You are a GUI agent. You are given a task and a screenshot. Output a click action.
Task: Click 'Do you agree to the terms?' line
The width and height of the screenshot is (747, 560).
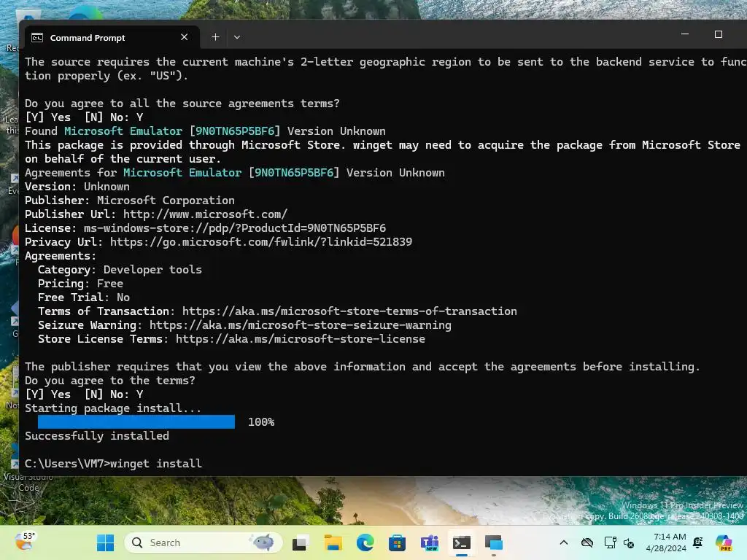click(x=110, y=381)
